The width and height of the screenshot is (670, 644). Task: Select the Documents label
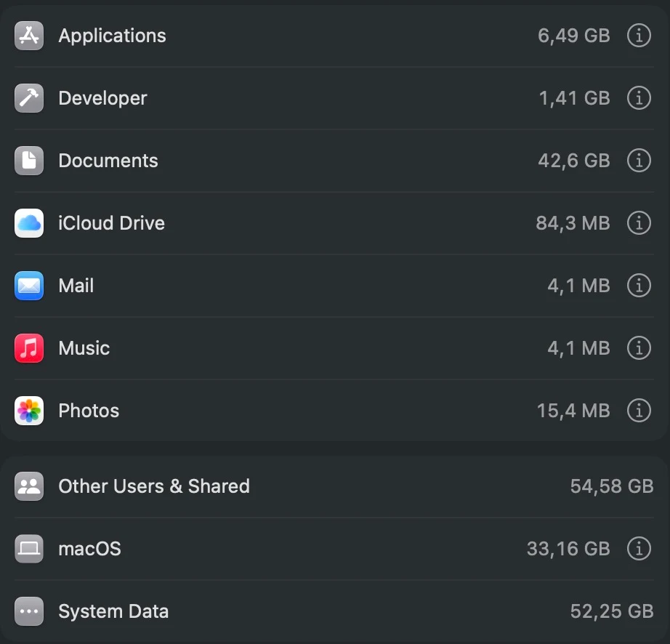(108, 161)
